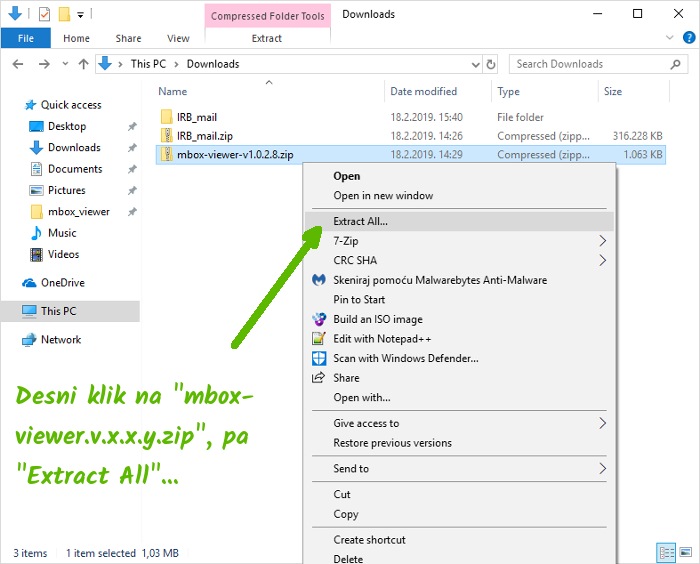
Task: Expand the 7-Zip submenu
Action: [x=602, y=241]
